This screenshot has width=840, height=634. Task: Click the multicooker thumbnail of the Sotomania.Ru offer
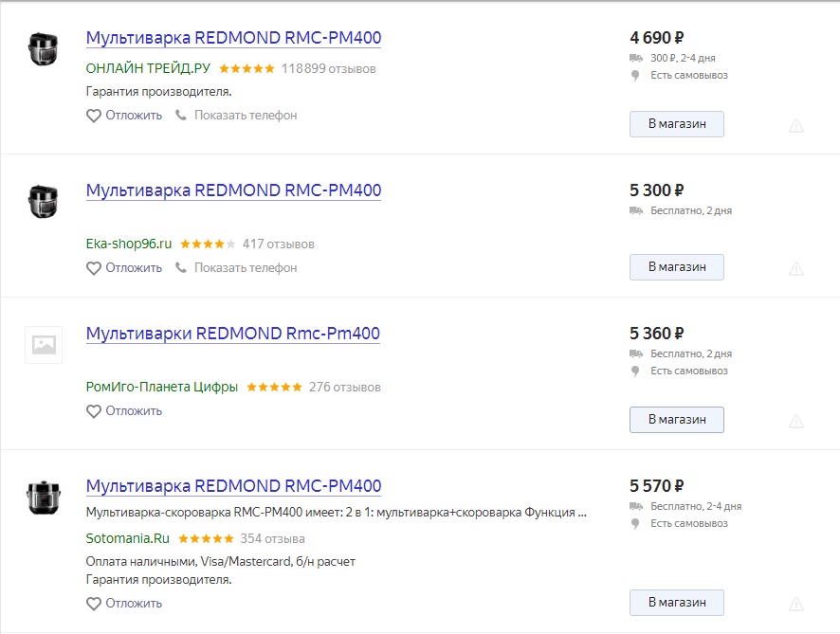(44, 498)
